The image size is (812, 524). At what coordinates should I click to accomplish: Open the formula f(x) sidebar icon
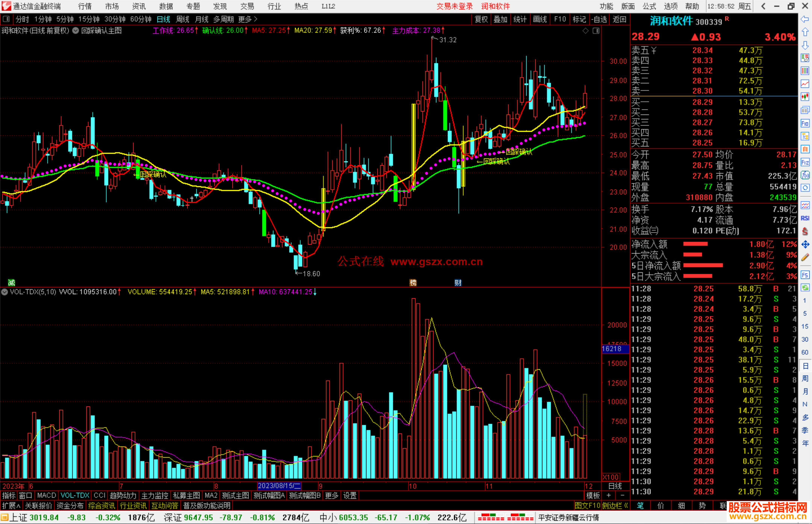(805, 175)
